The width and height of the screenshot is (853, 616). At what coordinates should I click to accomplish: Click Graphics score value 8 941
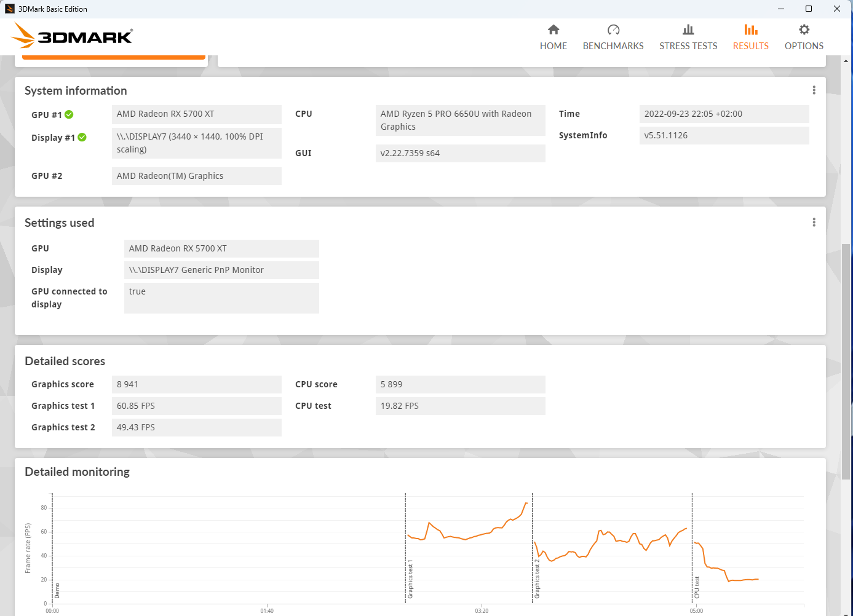click(197, 384)
